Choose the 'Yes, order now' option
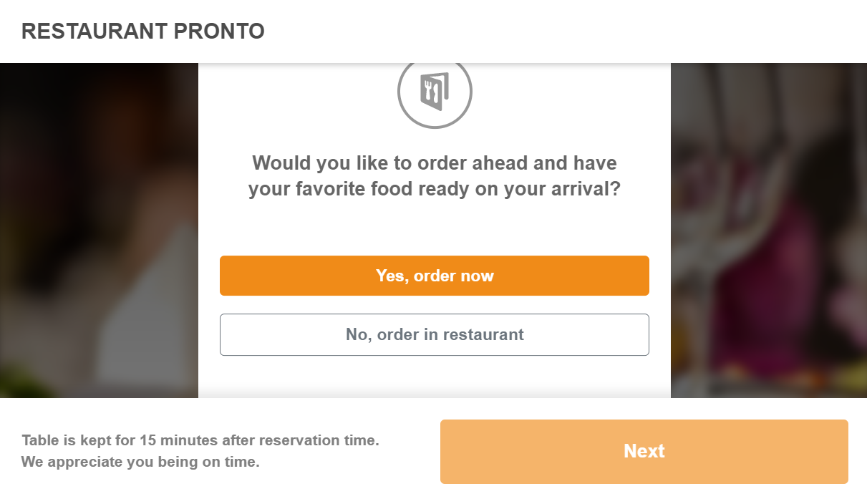Image resolution: width=867 pixels, height=504 pixels. [x=435, y=275]
